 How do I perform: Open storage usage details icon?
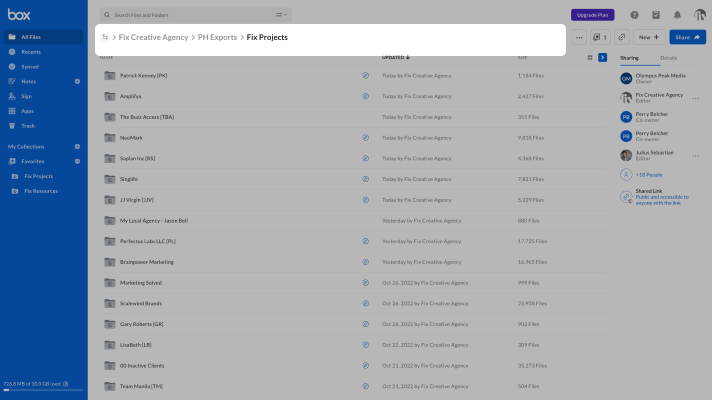[66, 384]
